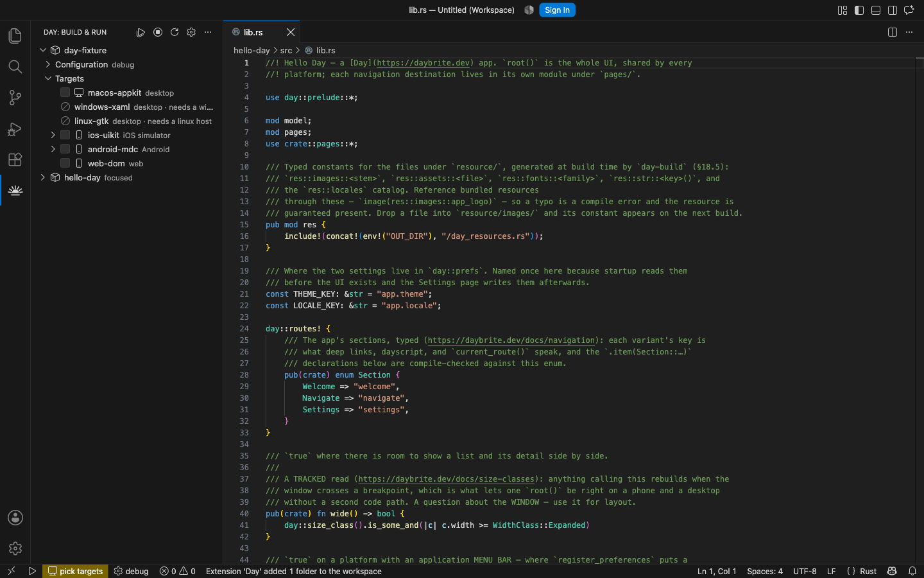Change indentation via Spaces: 4
The width and height of the screenshot is (924, 578).
click(x=765, y=571)
